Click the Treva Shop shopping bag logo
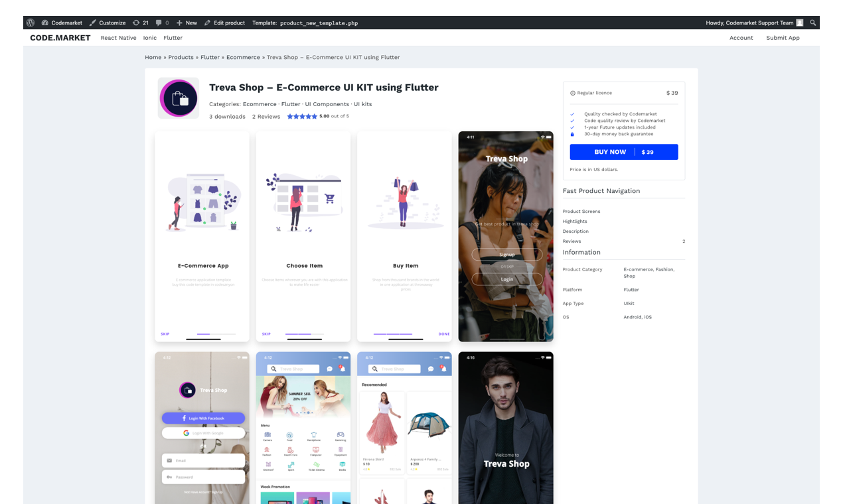Screen dimensions: 843x504 point(179,98)
